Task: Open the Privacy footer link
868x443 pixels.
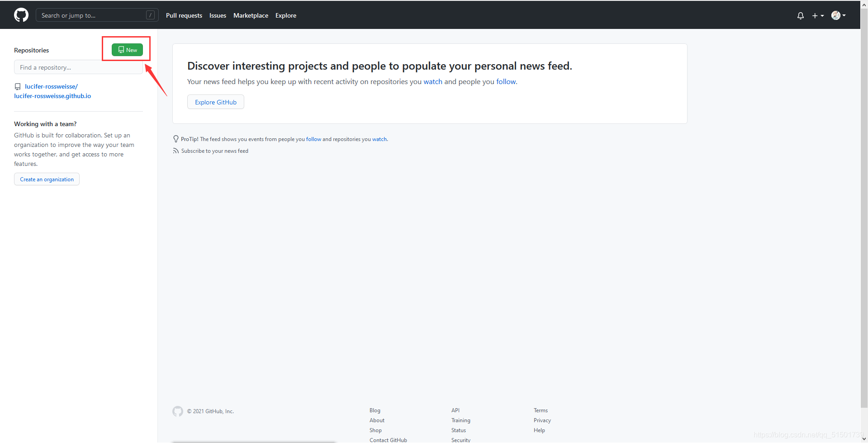Action: (542, 420)
